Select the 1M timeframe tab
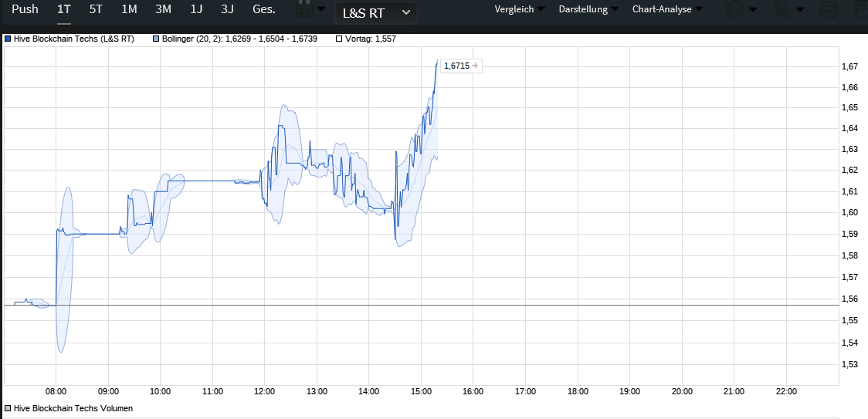868x419 pixels. [129, 9]
